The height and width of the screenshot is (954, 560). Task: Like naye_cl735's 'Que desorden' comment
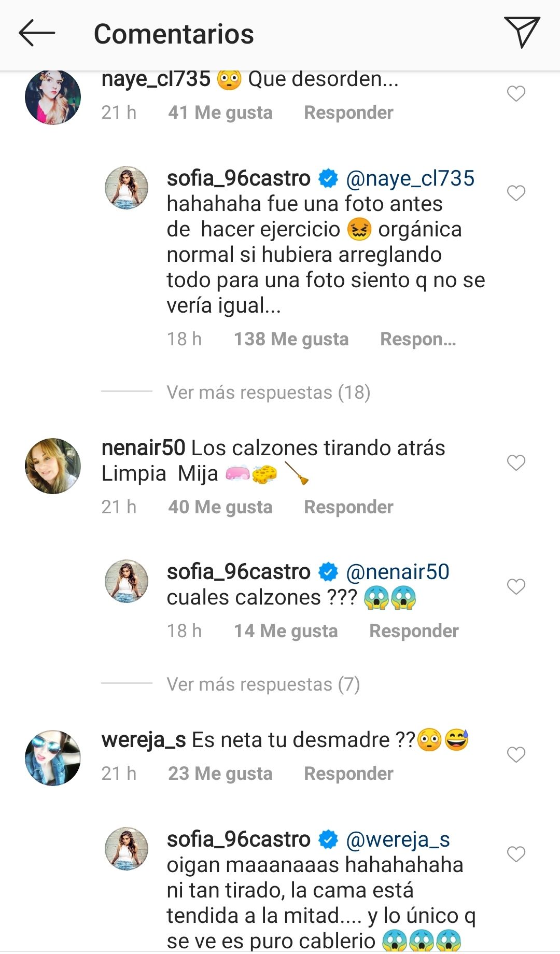click(x=516, y=94)
